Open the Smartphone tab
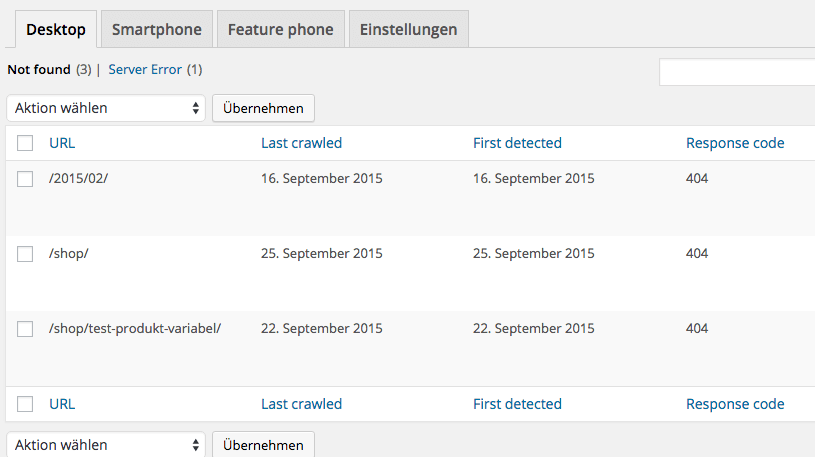This screenshot has width=815, height=457. [156, 29]
